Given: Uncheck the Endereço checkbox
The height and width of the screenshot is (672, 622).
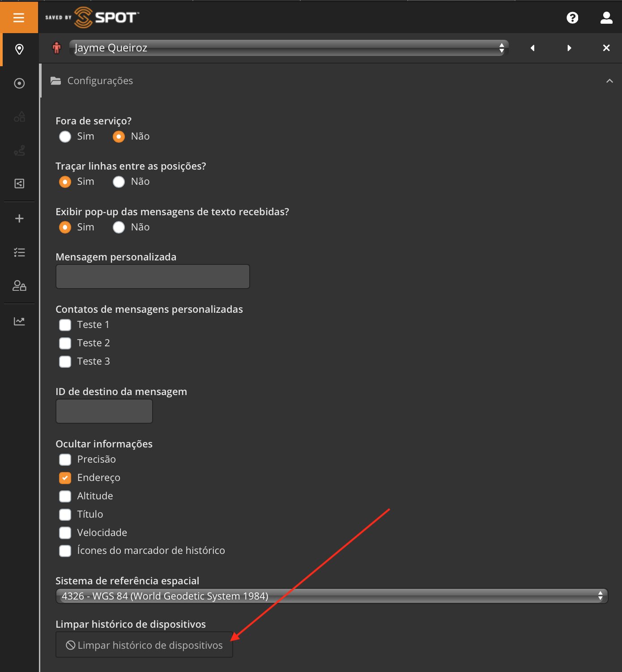Looking at the screenshot, I should (65, 478).
